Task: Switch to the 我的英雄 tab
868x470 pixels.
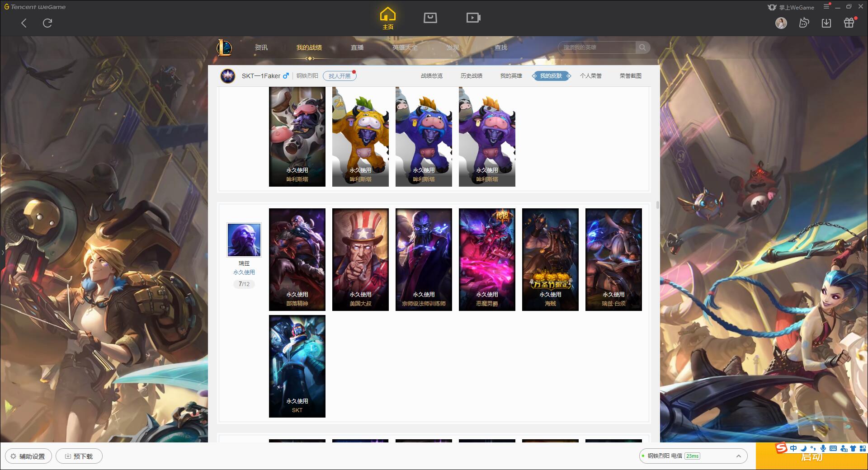Action: point(511,76)
